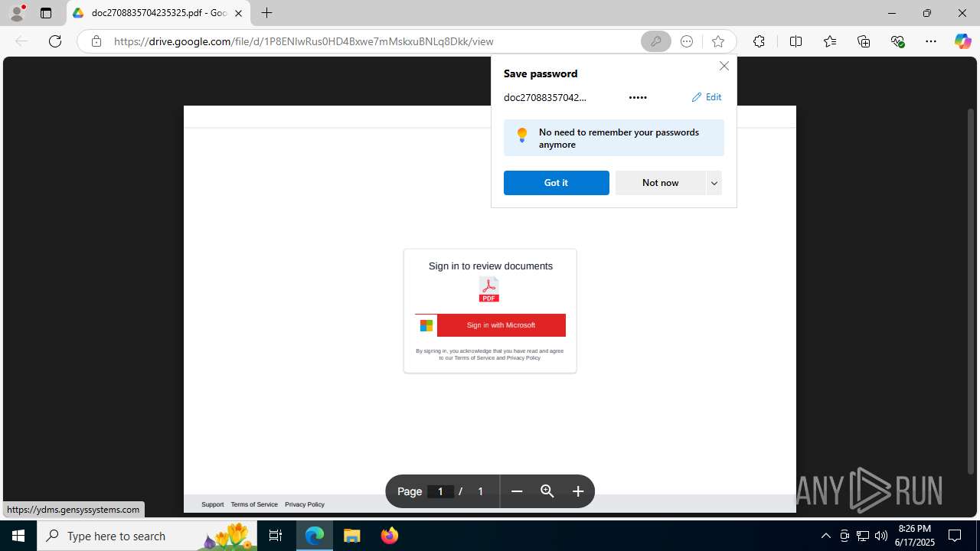Toggle split screen view
Screen dimensions: 980x551
tap(795, 41)
